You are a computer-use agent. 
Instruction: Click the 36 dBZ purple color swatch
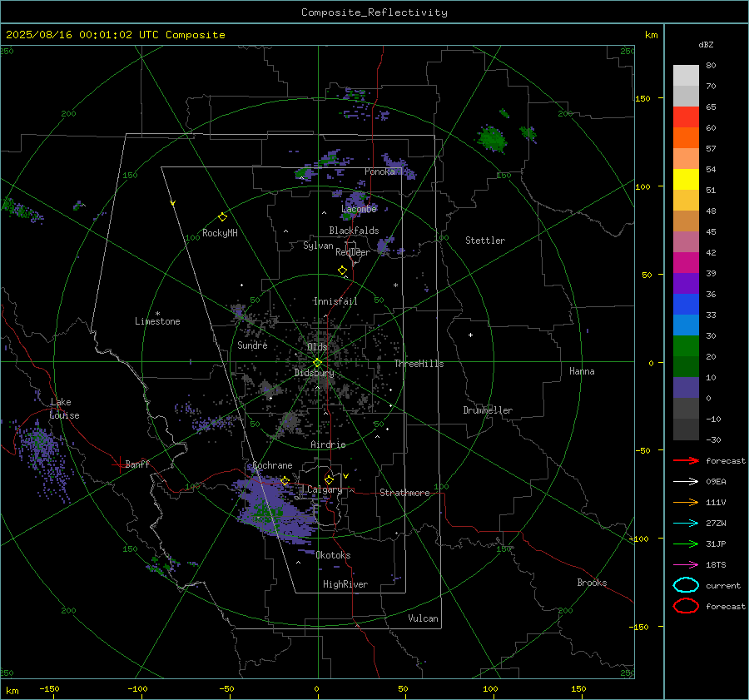click(686, 283)
